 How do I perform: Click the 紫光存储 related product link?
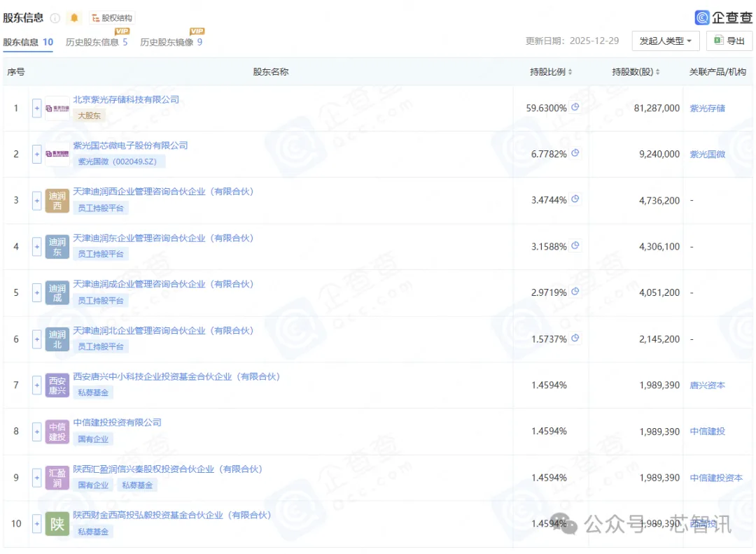click(x=707, y=108)
